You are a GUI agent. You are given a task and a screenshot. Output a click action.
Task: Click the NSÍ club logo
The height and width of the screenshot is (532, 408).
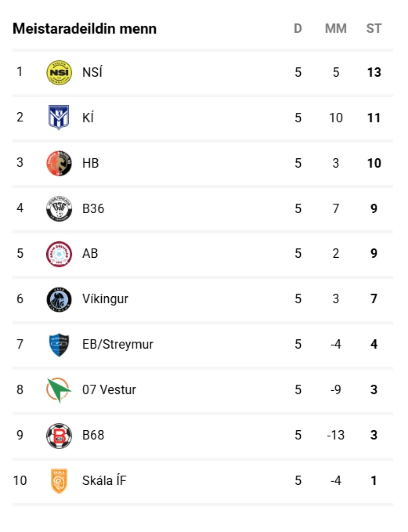point(59,72)
